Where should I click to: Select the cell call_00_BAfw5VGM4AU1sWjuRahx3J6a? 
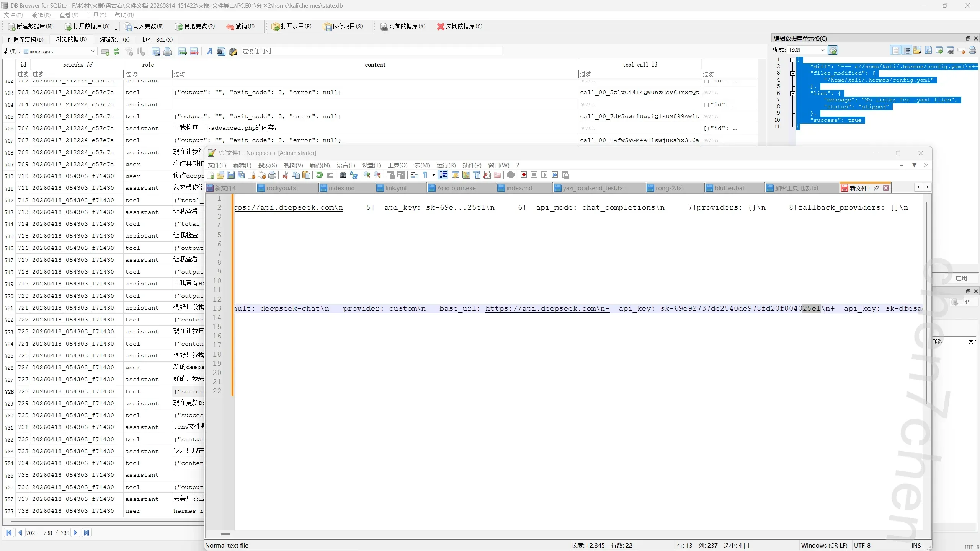tap(639, 140)
